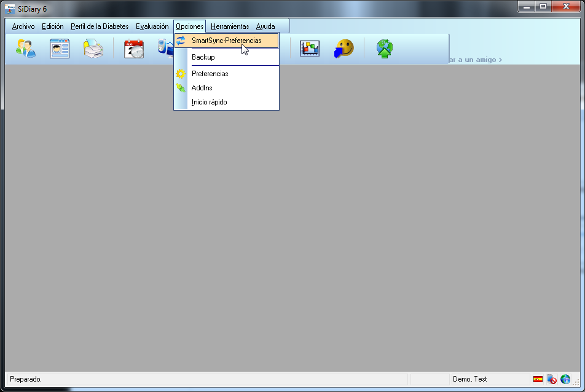Open the calendar clock toolbar icon
The height and width of the screenshot is (392, 585).
click(x=133, y=49)
